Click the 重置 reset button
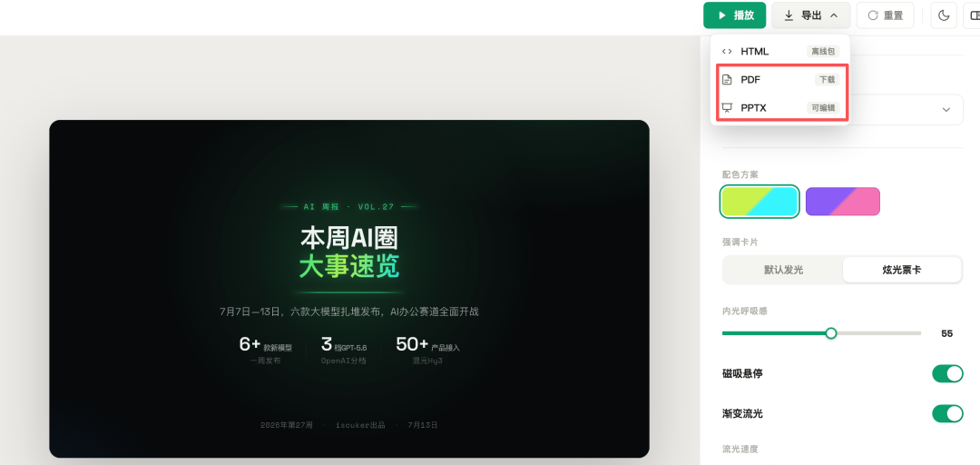 click(x=885, y=15)
